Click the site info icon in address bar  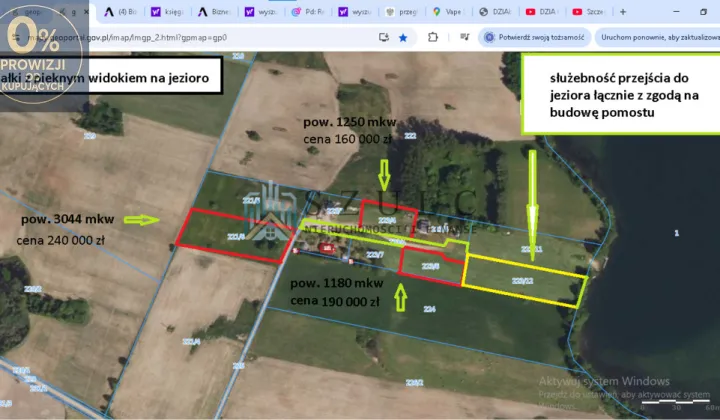pyautogui.click(x=16, y=38)
